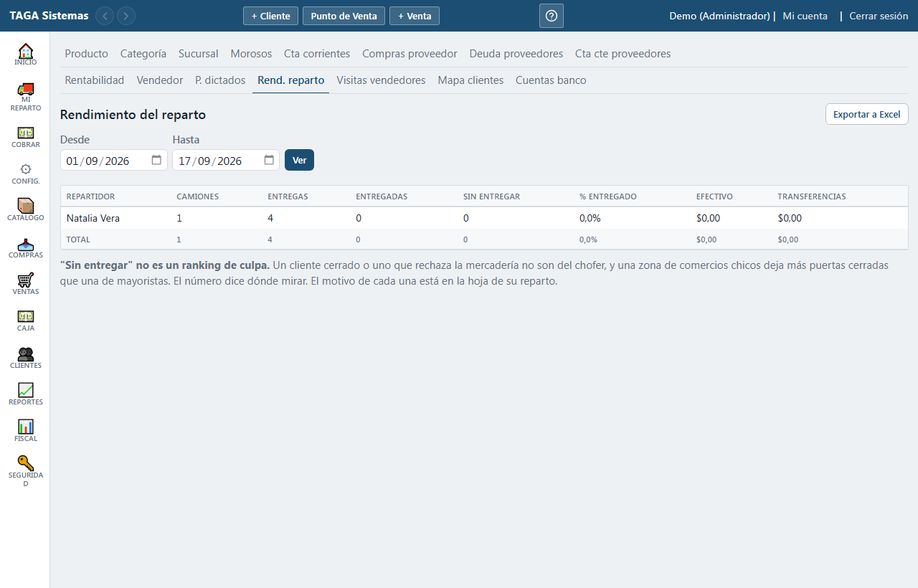Open Mi Reparto truck icon

pyautogui.click(x=25, y=89)
